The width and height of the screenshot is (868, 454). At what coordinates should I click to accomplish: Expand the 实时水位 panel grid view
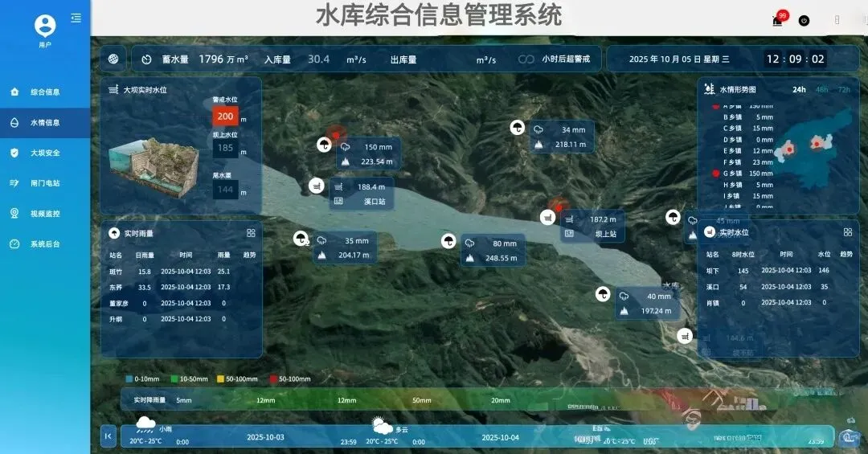tap(848, 232)
